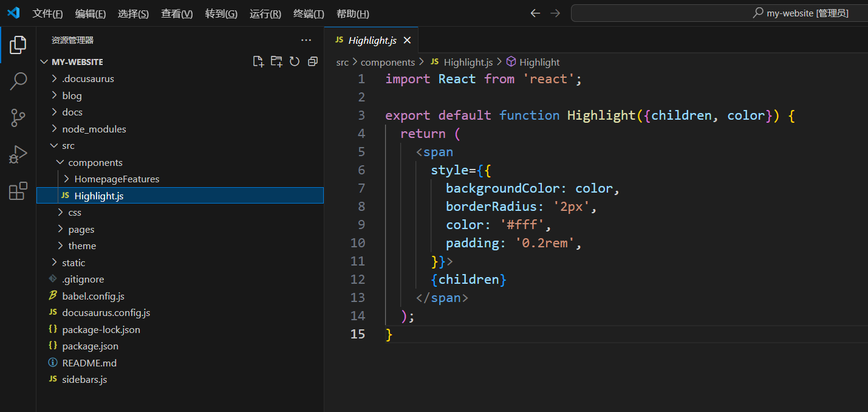Click the braces icon of package-lock.json
Screen dimensions: 868x412
(53, 329)
